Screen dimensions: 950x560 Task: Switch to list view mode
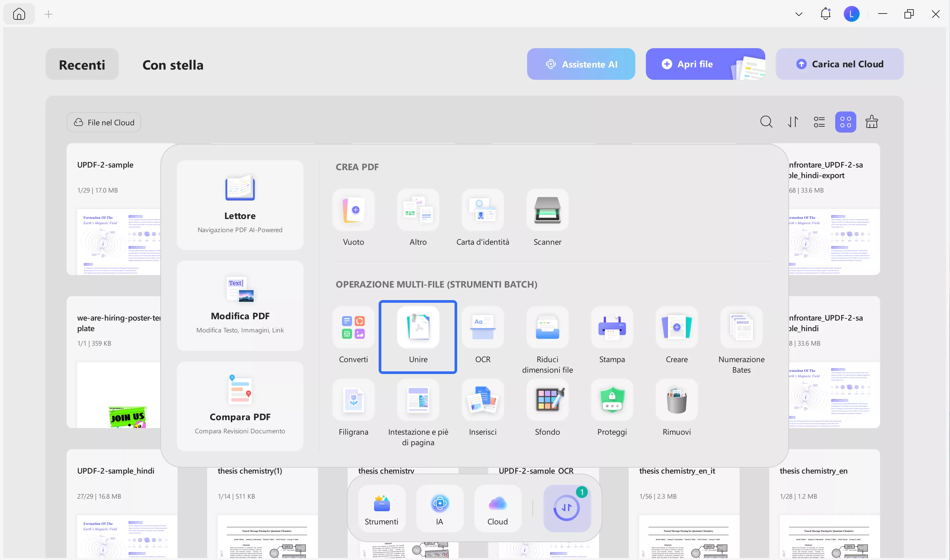(x=819, y=121)
